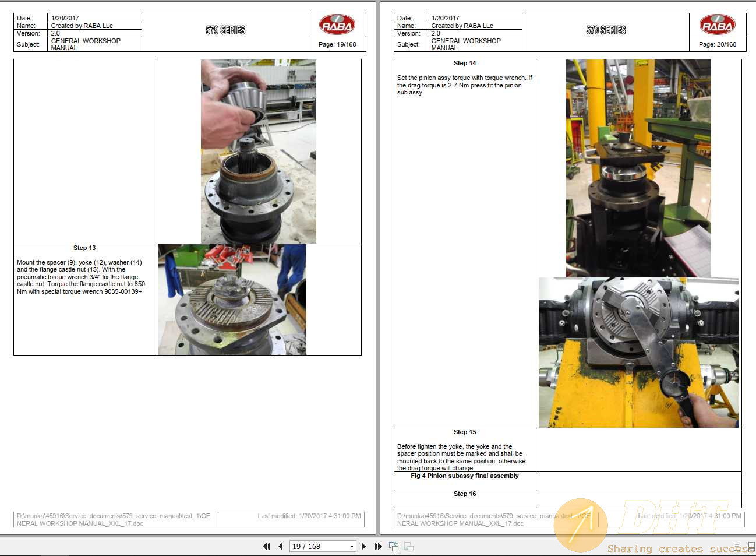Click the 'Step 15' heading

(x=465, y=432)
